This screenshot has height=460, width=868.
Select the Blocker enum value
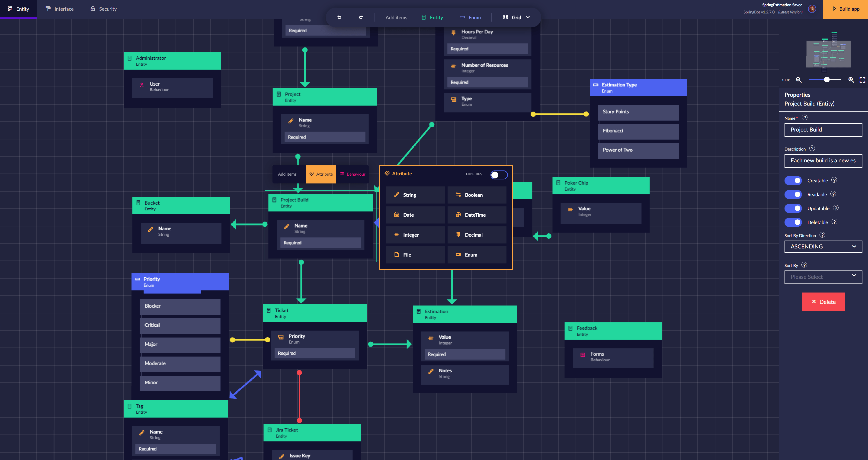(180, 306)
